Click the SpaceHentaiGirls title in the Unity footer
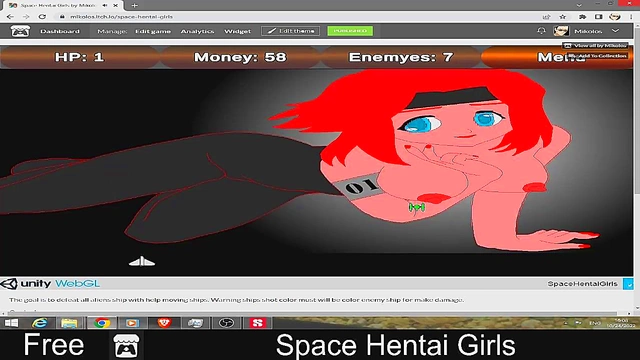 (x=582, y=284)
